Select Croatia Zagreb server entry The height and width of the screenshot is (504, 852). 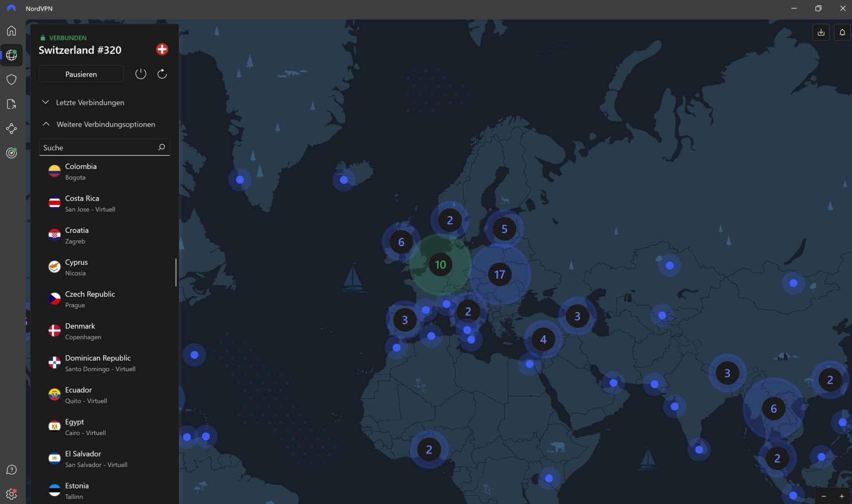tap(104, 236)
